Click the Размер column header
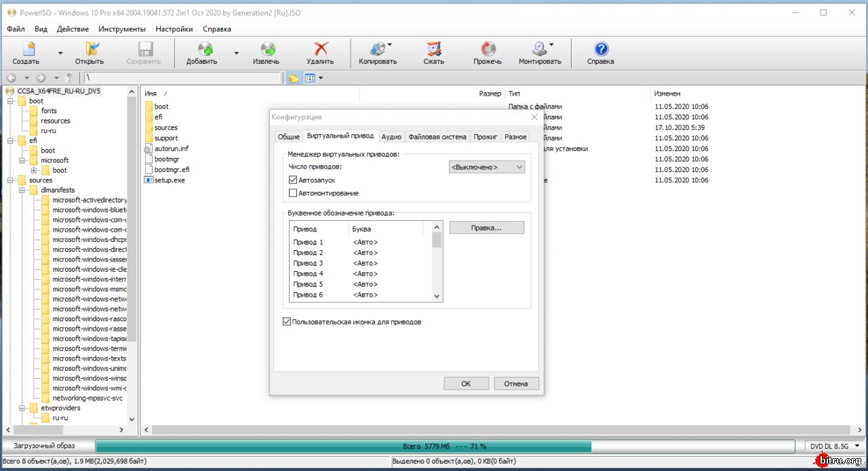 coord(490,94)
